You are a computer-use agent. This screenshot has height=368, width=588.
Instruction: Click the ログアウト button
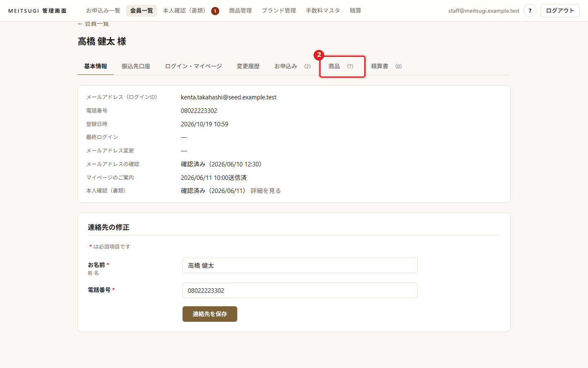[560, 11]
